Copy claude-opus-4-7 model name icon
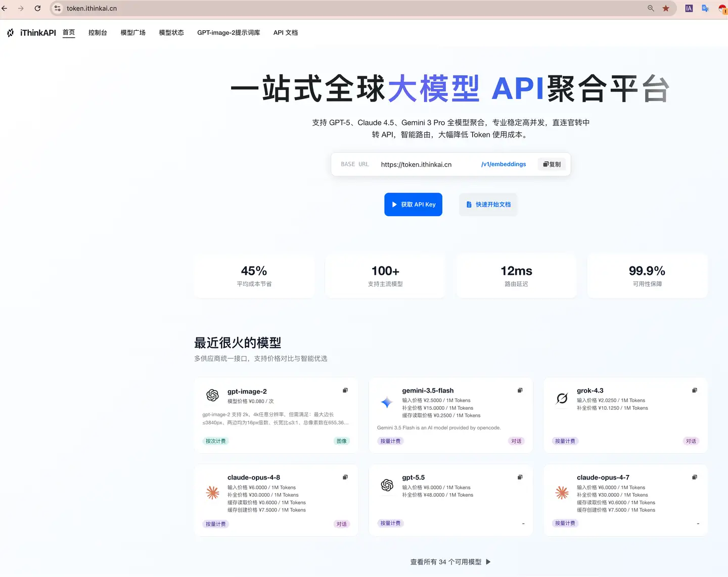 pos(695,477)
